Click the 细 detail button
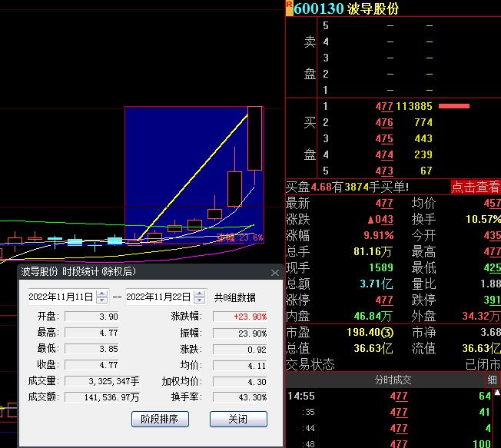501x448 pixels. 492,380
